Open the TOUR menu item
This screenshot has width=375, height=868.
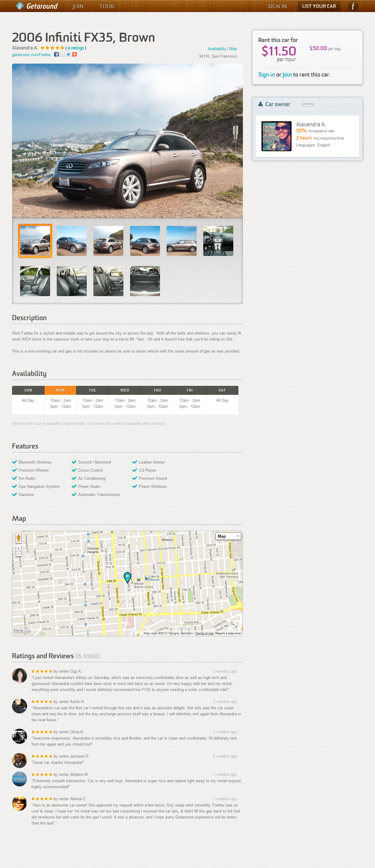click(x=107, y=6)
